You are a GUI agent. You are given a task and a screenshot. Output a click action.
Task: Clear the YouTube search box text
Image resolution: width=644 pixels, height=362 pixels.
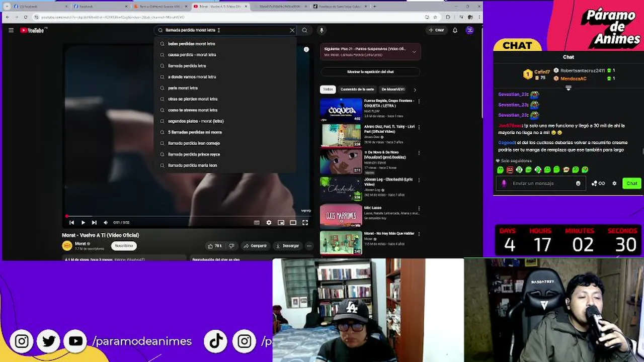click(x=292, y=30)
